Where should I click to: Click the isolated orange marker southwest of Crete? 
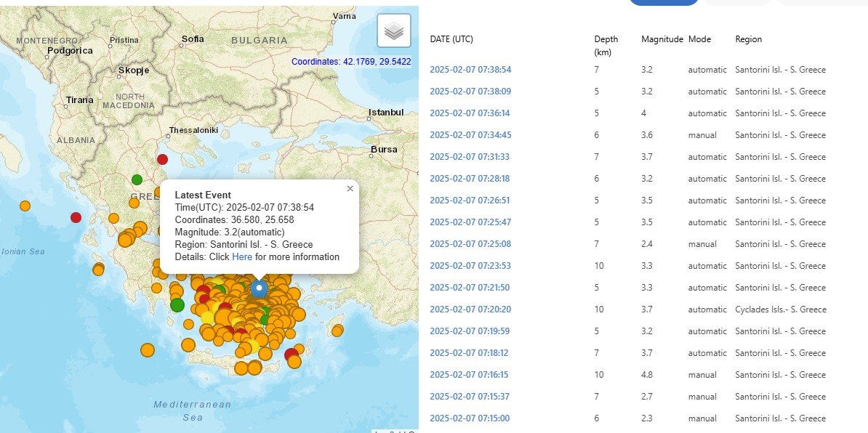[148, 349]
